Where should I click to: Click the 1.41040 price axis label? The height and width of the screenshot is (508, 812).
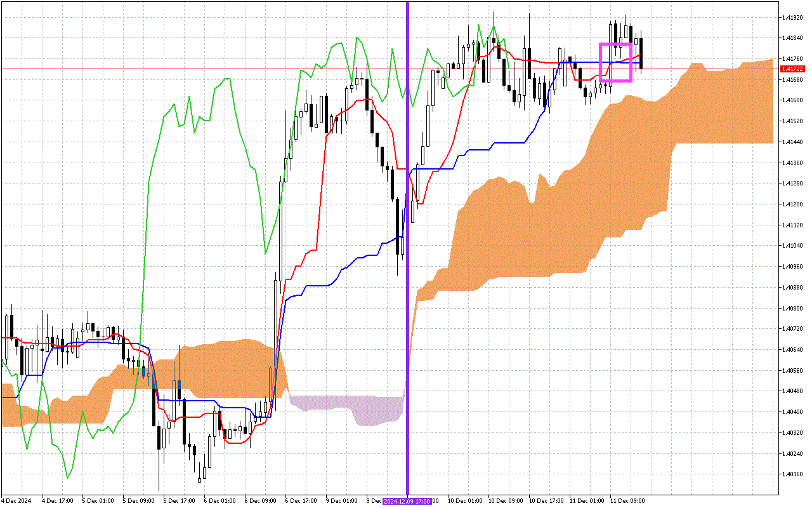point(793,246)
